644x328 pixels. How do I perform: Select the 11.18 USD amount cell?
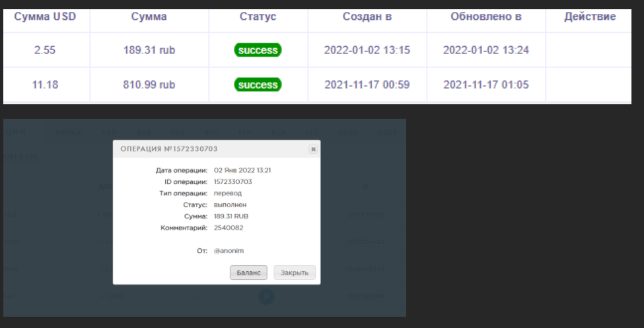pos(45,84)
